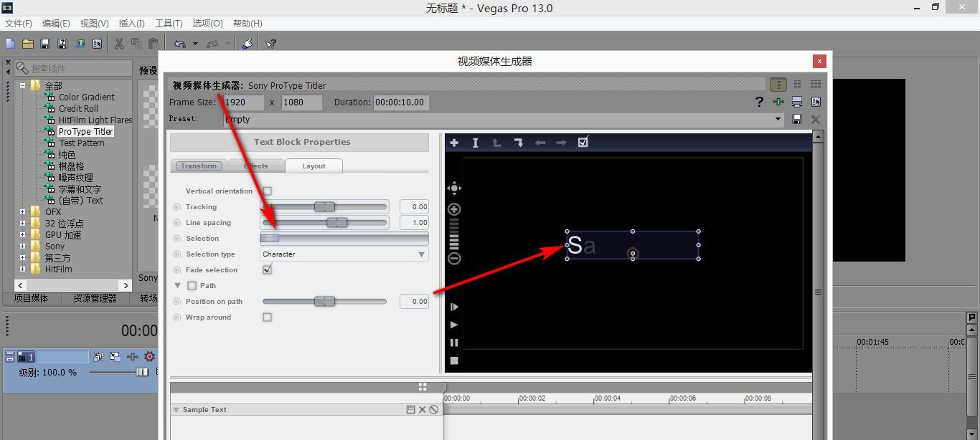
Task: Expand the 第三方 folder
Action: click(x=22, y=258)
